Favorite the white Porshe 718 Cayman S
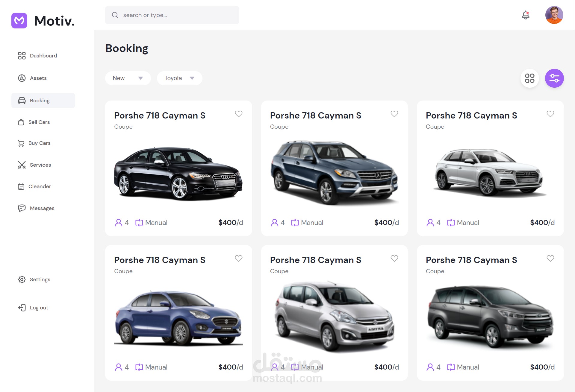Viewport: 575px width, 392px height. tap(550, 114)
